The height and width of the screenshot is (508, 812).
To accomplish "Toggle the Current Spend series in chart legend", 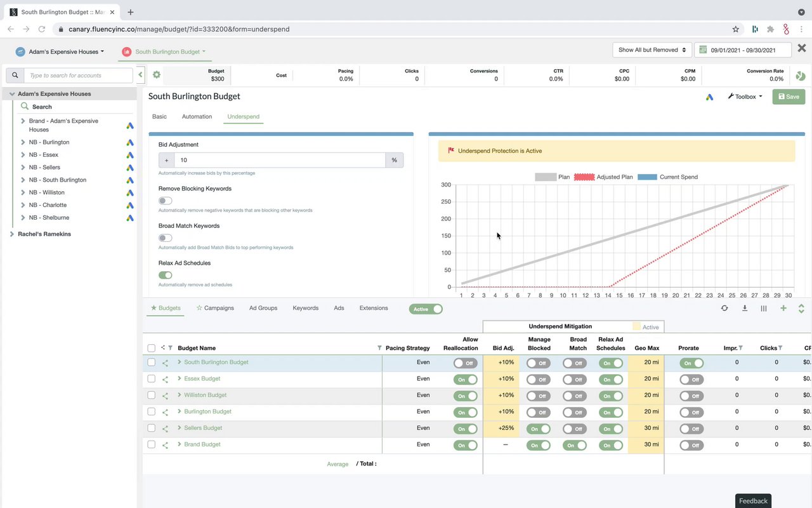I will click(x=667, y=177).
